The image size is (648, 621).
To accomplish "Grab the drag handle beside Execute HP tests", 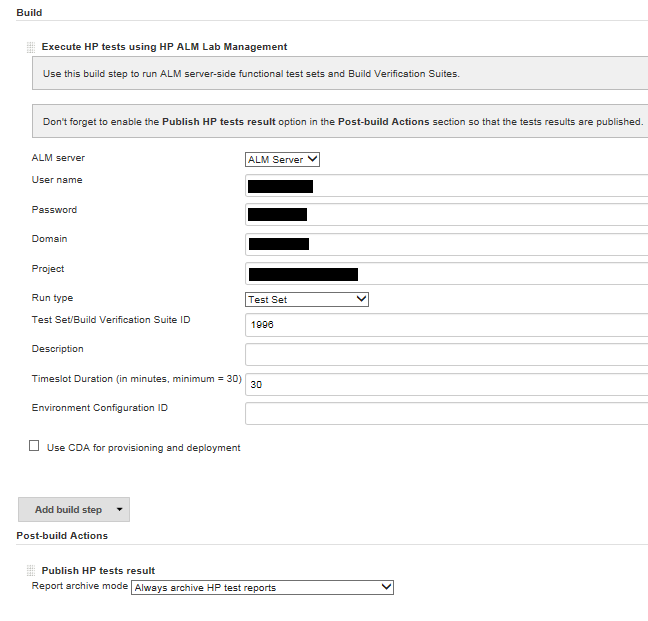I will coord(31,47).
